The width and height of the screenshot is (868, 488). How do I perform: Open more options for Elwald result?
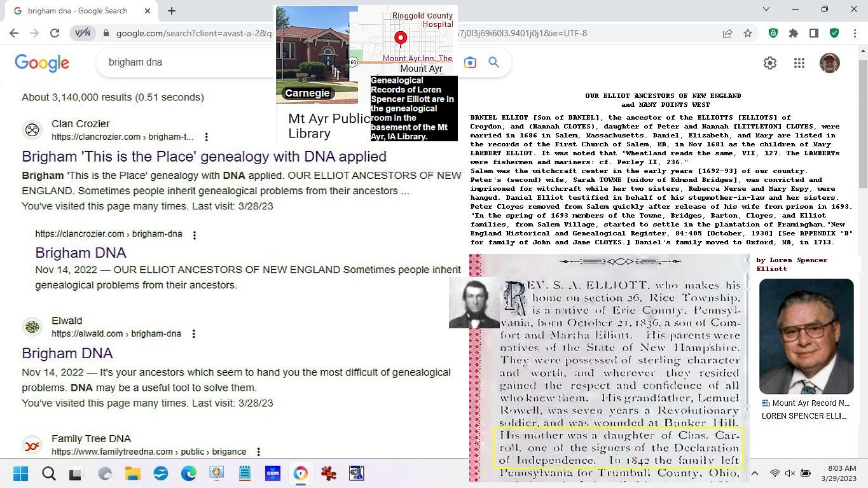point(194,334)
